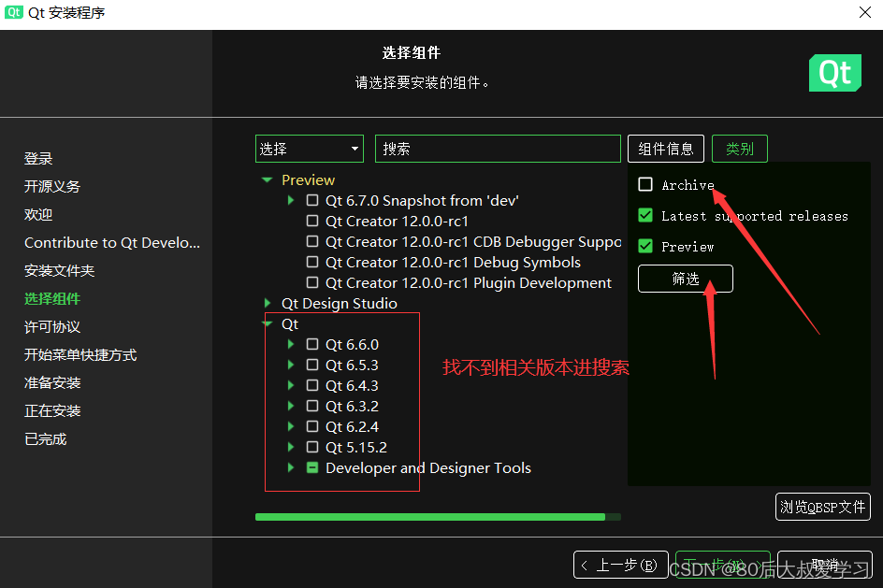The width and height of the screenshot is (883, 588).
Task: Go back with 上一步(B)
Action: coord(620,565)
